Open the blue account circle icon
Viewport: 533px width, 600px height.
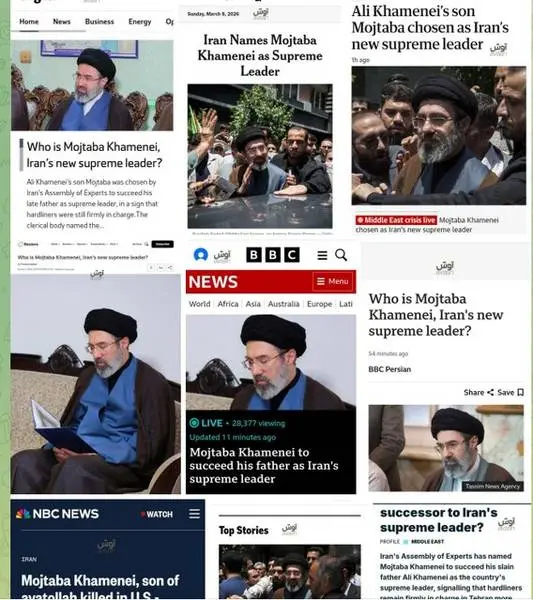tap(200, 254)
